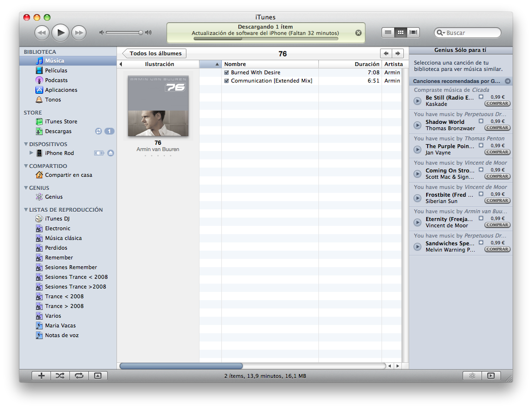Go to next album with right arrow
The image size is (532, 409).
coord(398,53)
